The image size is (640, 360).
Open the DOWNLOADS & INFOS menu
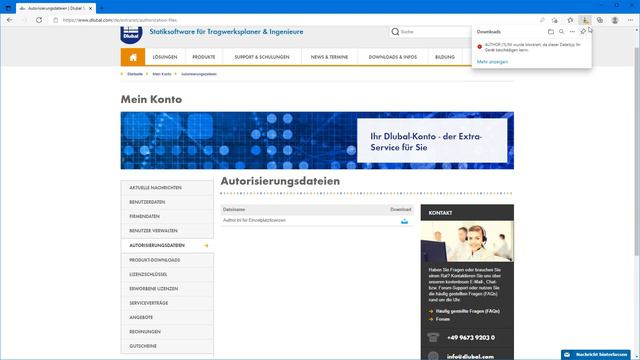393,57
